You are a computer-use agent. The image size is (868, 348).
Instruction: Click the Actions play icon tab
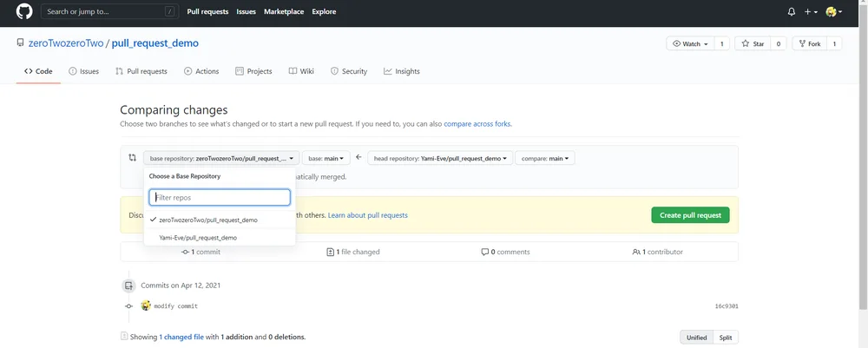pos(201,71)
